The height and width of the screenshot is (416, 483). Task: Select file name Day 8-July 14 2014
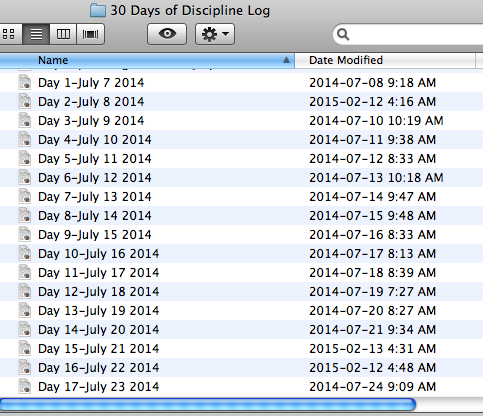tap(95, 216)
